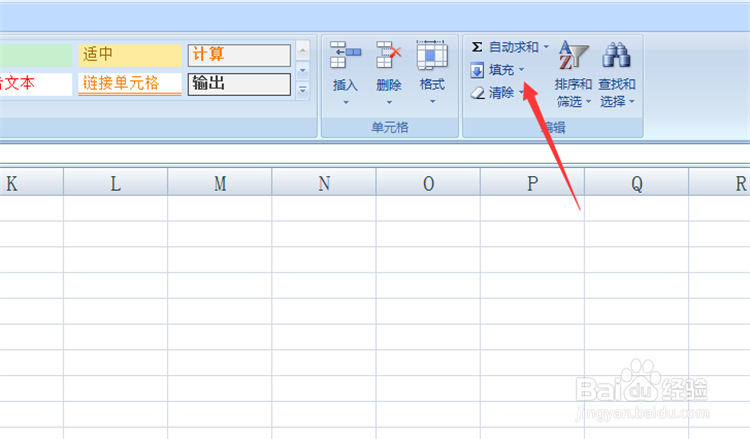Apply the red 文本 cell style

point(36,84)
